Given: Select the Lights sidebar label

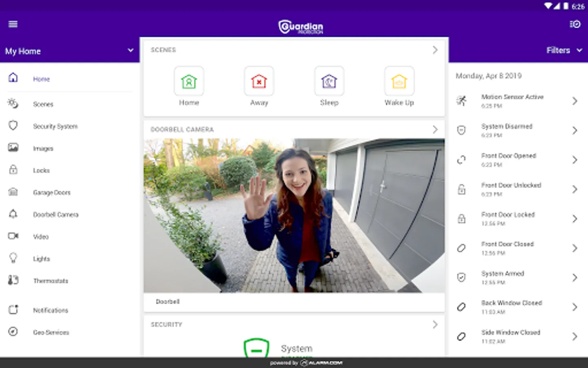Looking at the screenshot, I should [41, 259].
